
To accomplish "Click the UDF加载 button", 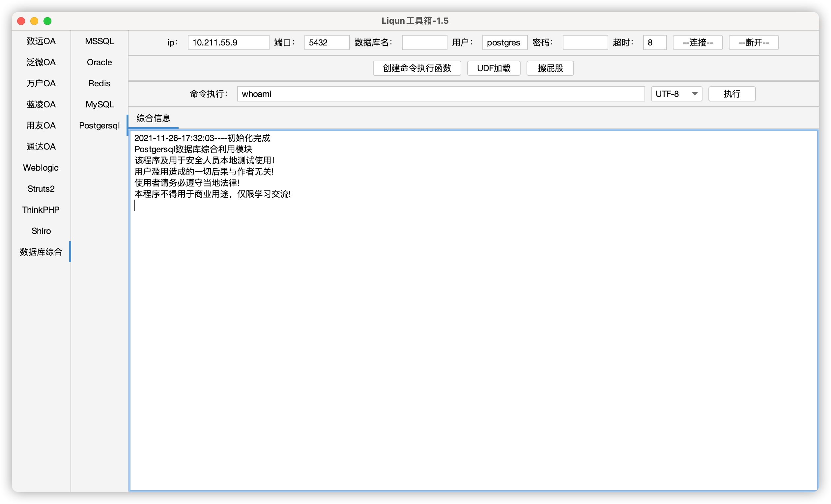I will point(493,68).
